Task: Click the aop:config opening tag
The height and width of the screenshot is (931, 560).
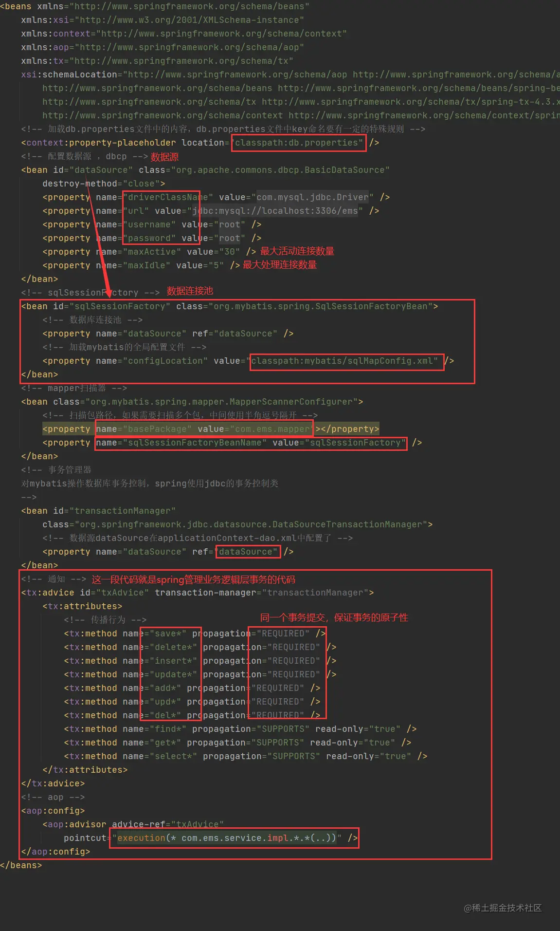Action: coord(53,811)
